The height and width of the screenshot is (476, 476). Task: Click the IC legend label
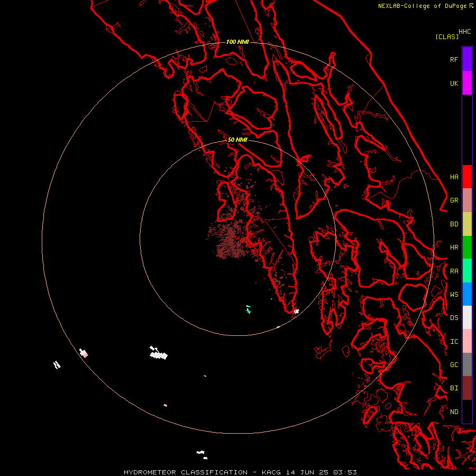click(454, 342)
